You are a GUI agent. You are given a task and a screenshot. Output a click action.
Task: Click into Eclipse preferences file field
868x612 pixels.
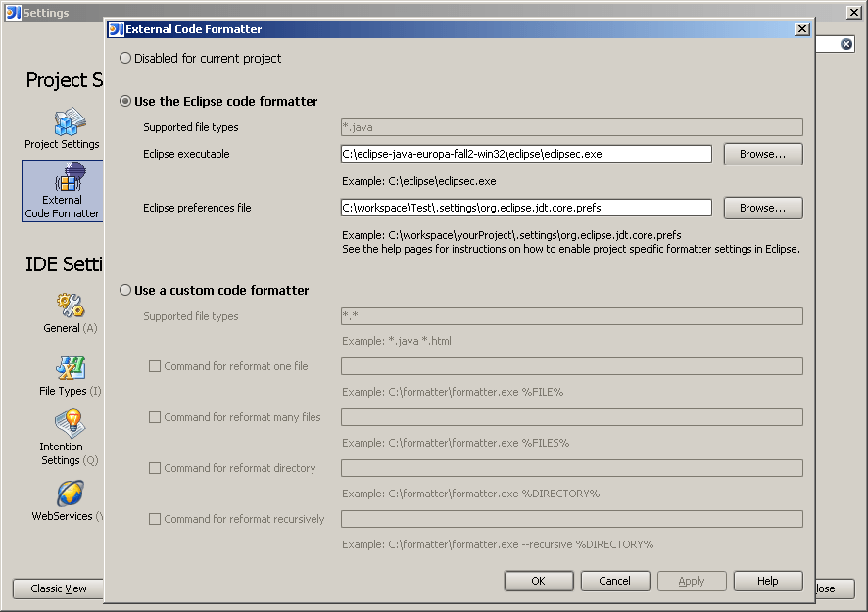point(526,208)
